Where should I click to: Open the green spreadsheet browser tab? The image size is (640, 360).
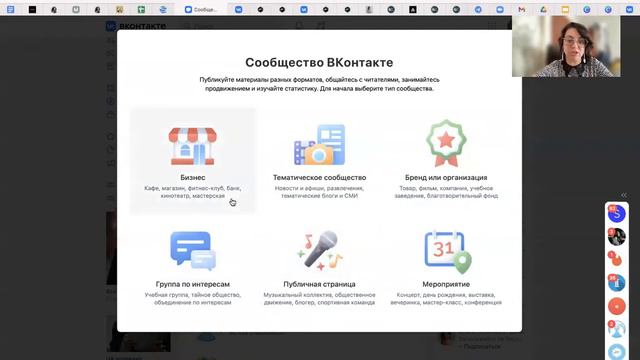tap(141, 9)
